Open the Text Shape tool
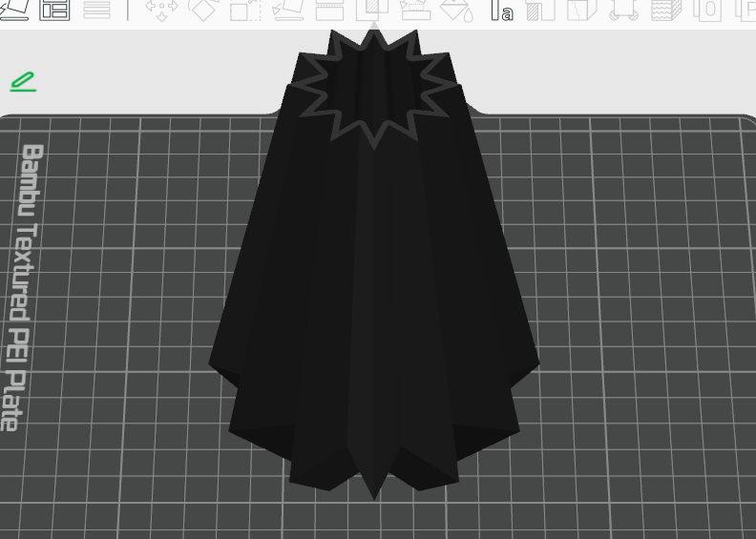Viewport: 756px width, 539px height. 501,10
